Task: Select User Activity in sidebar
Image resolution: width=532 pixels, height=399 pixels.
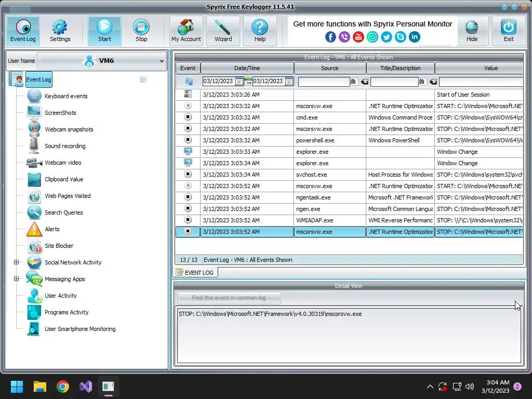Action: [61, 296]
